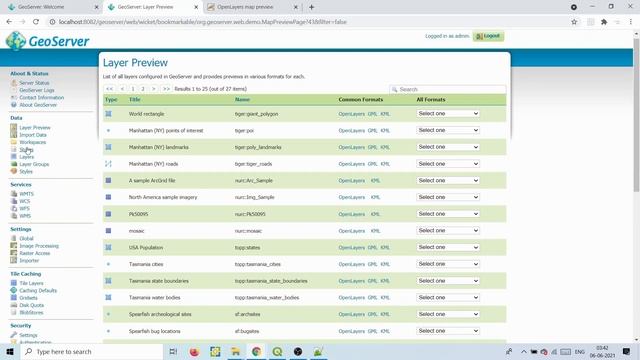Click the WMS service icon
Screen dimensions: 640x360
pyautogui.click(x=14, y=216)
